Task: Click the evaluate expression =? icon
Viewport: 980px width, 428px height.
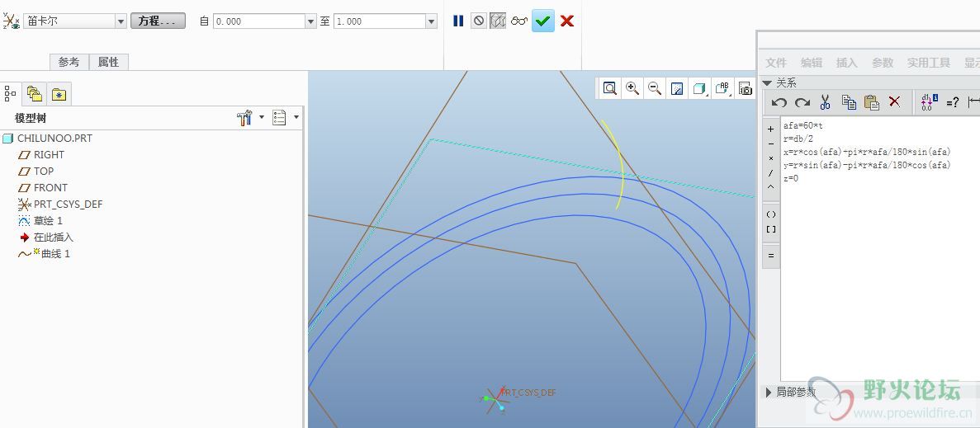Action: click(953, 103)
